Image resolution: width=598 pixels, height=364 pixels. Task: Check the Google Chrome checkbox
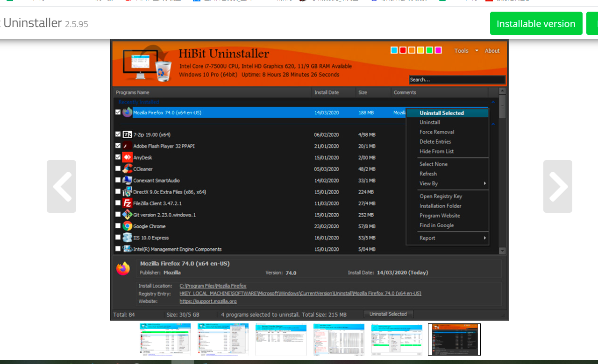pyautogui.click(x=118, y=226)
